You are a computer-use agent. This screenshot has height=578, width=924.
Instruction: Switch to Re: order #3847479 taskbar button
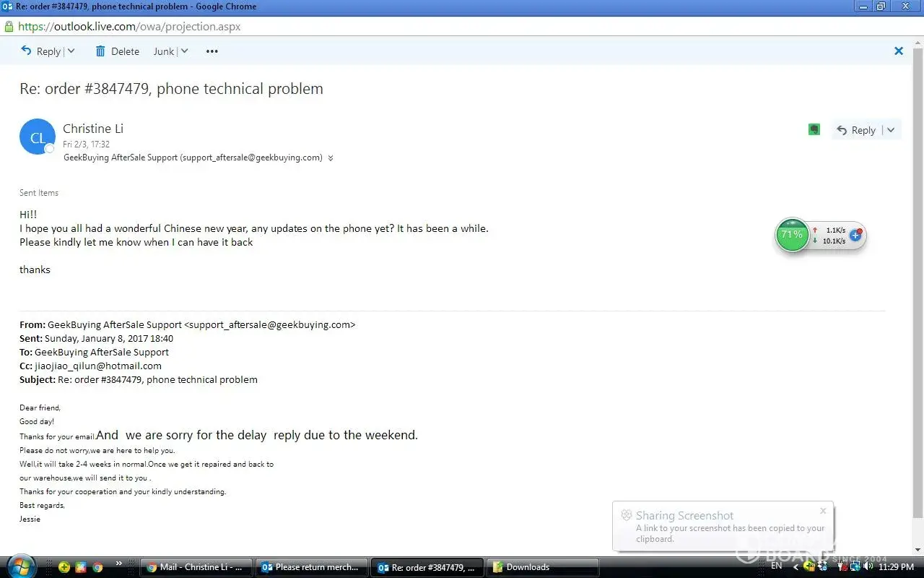click(427, 567)
